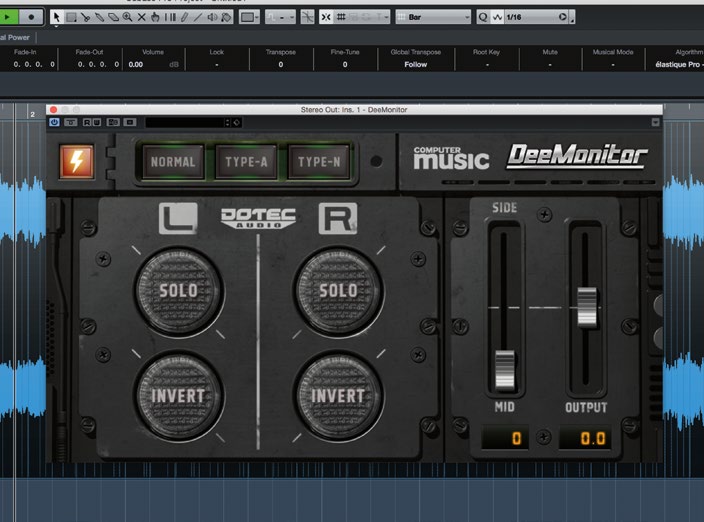Click the Fine-Tune value 0

coord(345,65)
